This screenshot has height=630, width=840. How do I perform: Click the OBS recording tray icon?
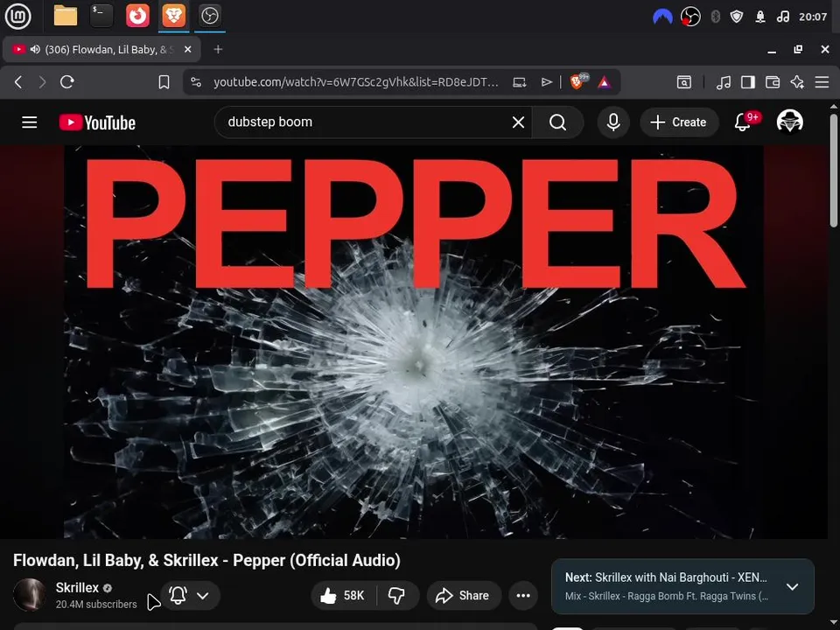click(690, 17)
